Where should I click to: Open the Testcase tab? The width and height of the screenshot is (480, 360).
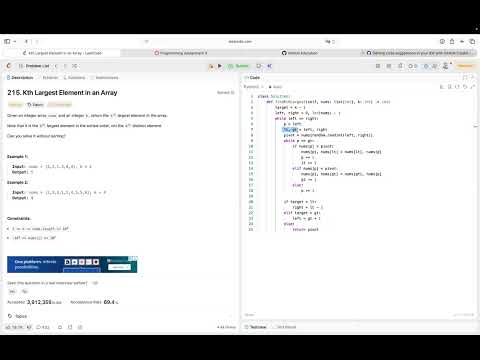click(256, 327)
